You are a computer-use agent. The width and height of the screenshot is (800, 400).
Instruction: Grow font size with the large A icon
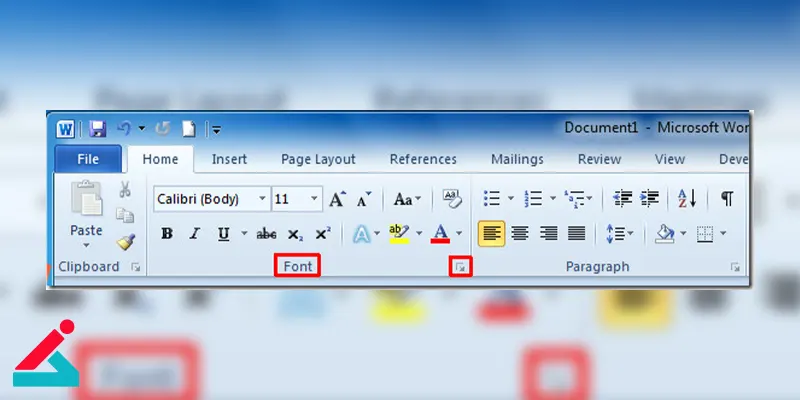tap(337, 199)
